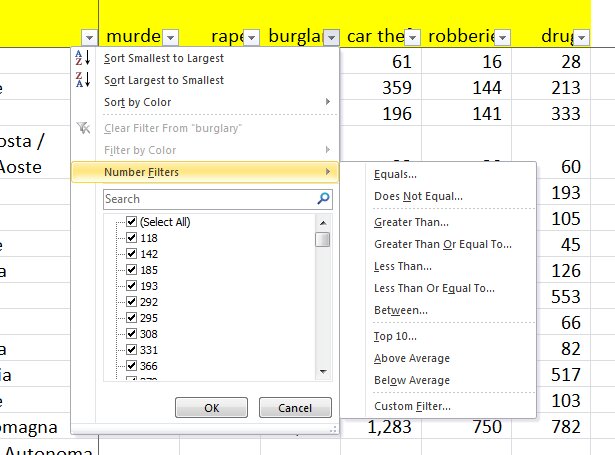Click the magnifier icon in Search box
Viewport: 615px width, 455px height.
coord(322,199)
